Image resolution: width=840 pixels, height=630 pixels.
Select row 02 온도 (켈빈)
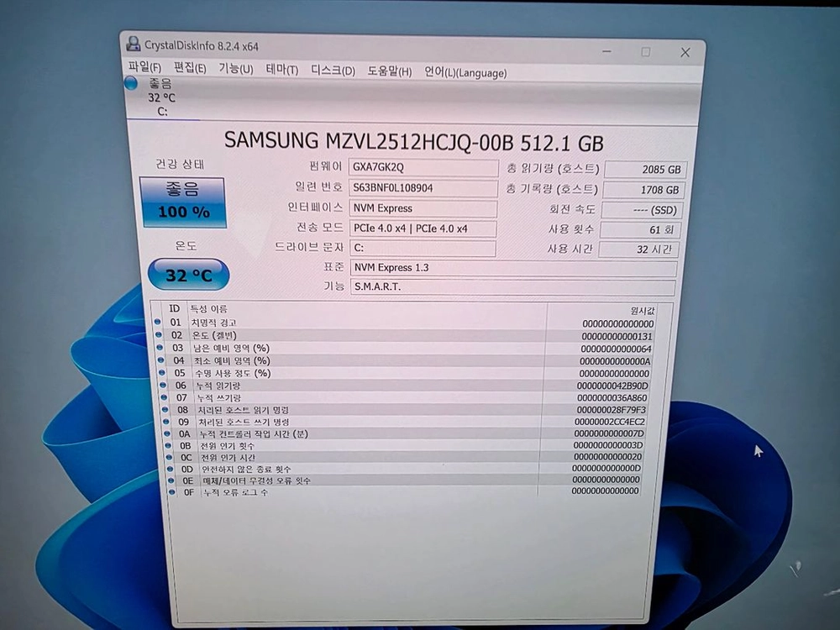(x=405, y=336)
